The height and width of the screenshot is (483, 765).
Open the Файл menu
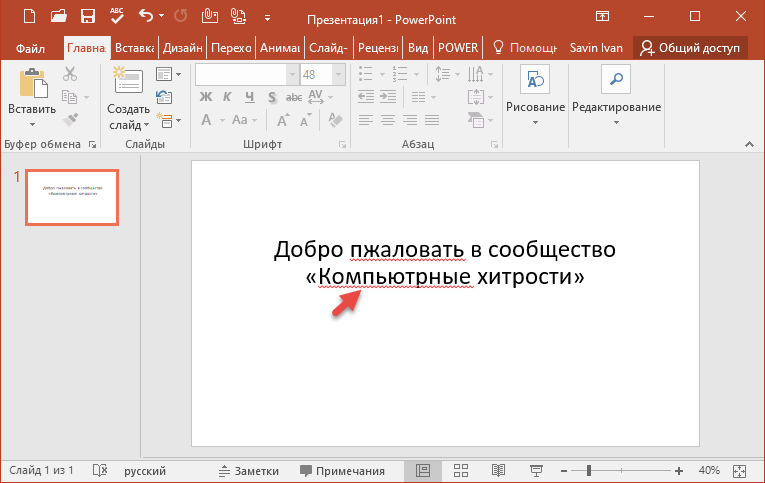click(30, 48)
